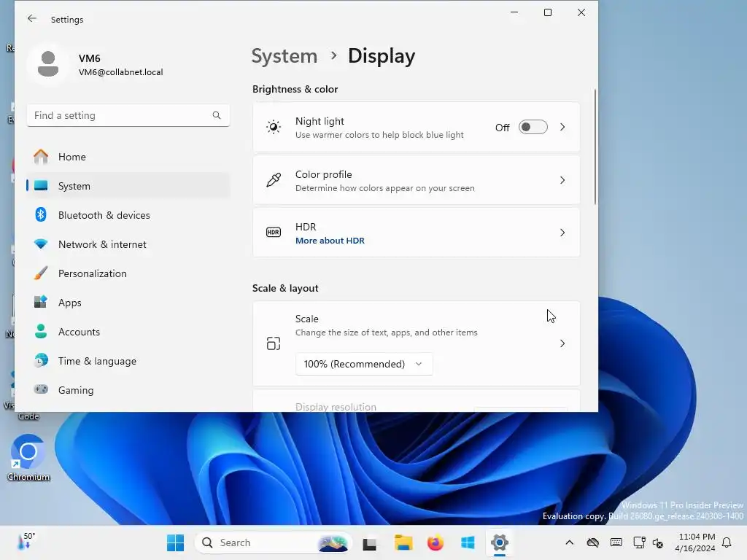Select Home in the sidebar
The width and height of the screenshot is (747, 560).
[x=128, y=157]
